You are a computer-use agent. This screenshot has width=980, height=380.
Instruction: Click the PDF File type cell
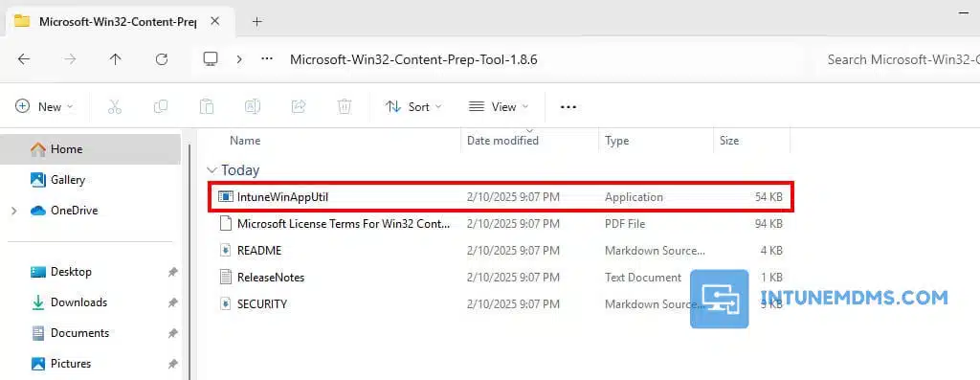coord(625,224)
